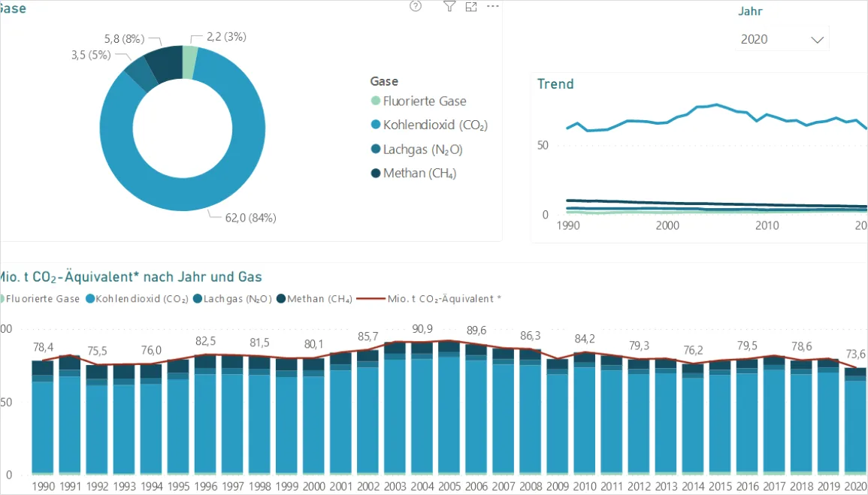Click the Jahr slicer label
Image resolution: width=868 pixels, height=495 pixels.
750,11
